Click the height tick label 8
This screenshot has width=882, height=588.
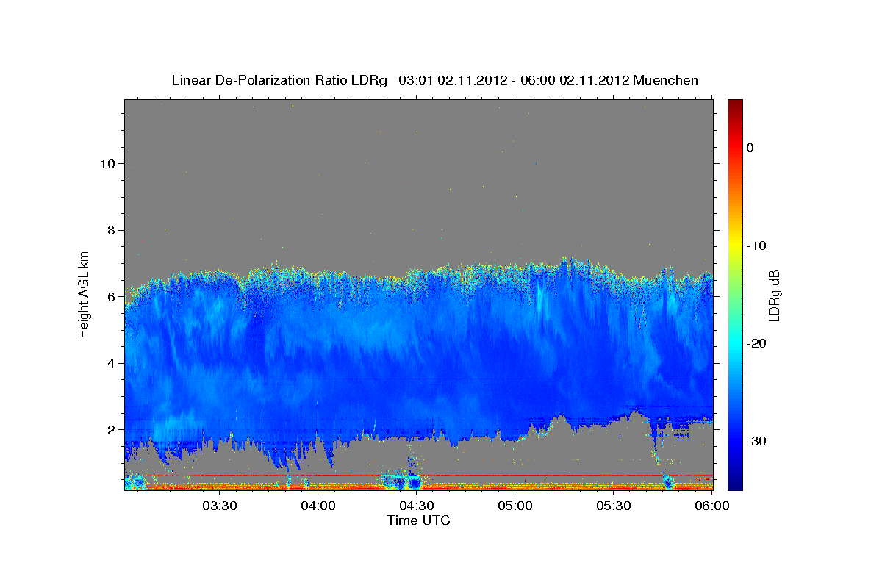pyautogui.click(x=110, y=230)
